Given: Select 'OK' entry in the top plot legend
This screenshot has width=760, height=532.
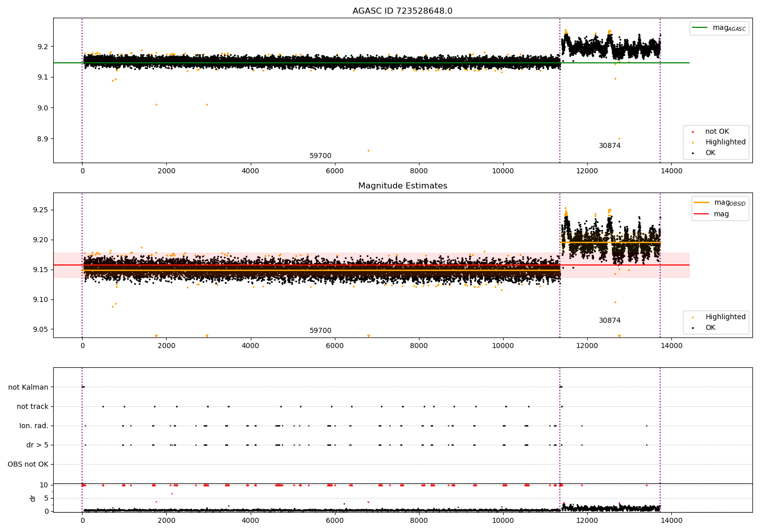Looking at the screenshot, I should [710, 153].
